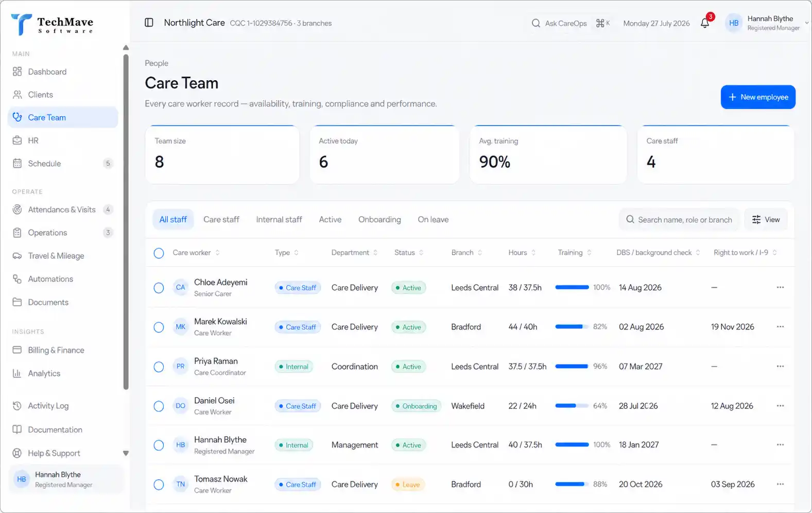The width and height of the screenshot is (812, 513).
Task: Click the Documents folder icon
Action: point(18,302)
